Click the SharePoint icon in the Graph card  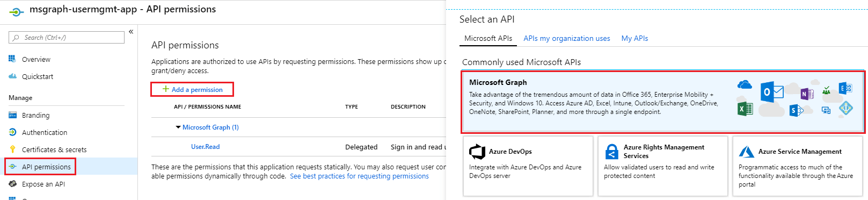(x=796, y=111)
